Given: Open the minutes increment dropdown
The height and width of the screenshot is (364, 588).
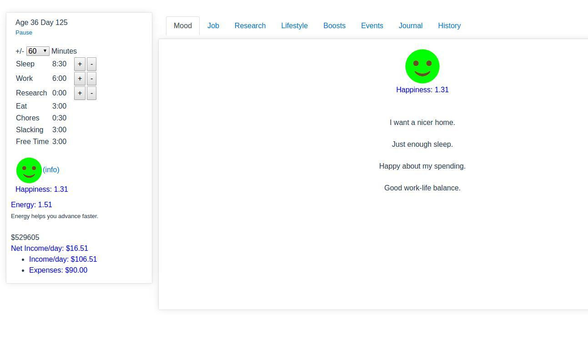Looking at the screenshot, I should point(38,51).
